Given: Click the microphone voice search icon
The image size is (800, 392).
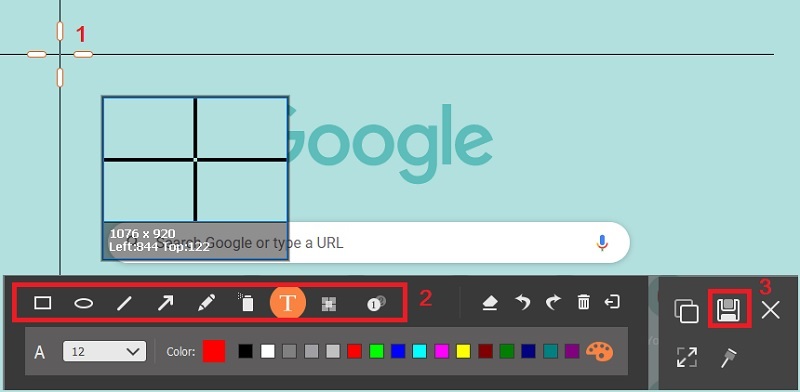Looking at the screenshot, I should tap(602, 243).
